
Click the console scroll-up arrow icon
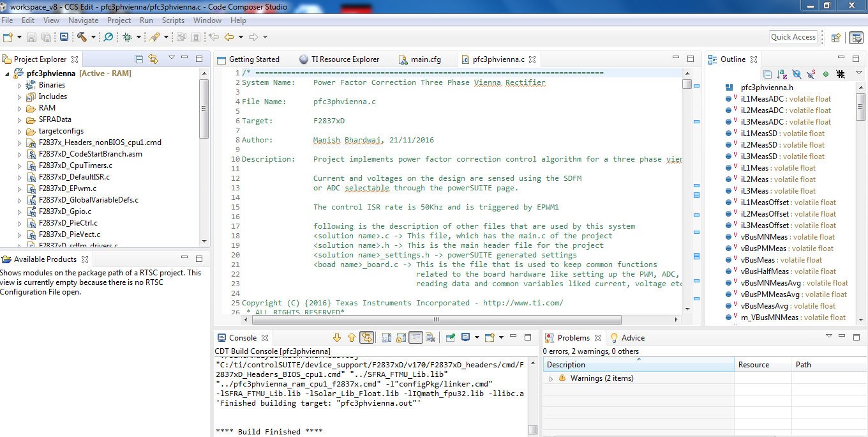tap(351, 337)
